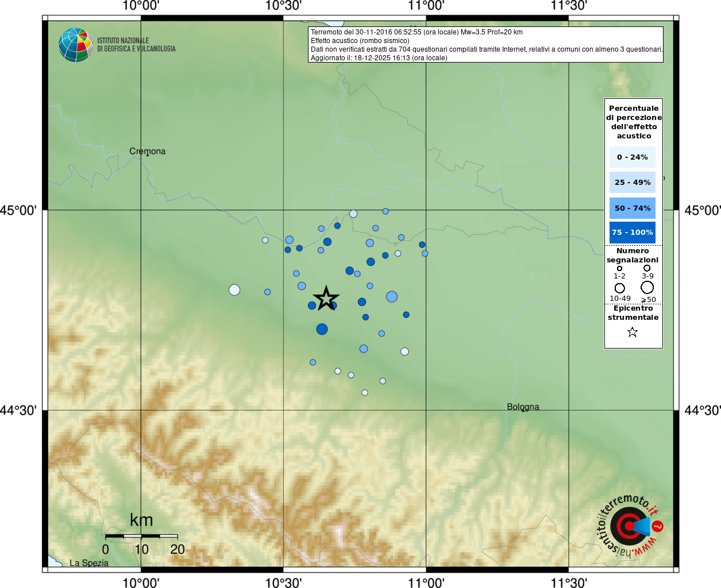721x588 pixels.
Task: Click the Cremona city label
Action: 148,151
